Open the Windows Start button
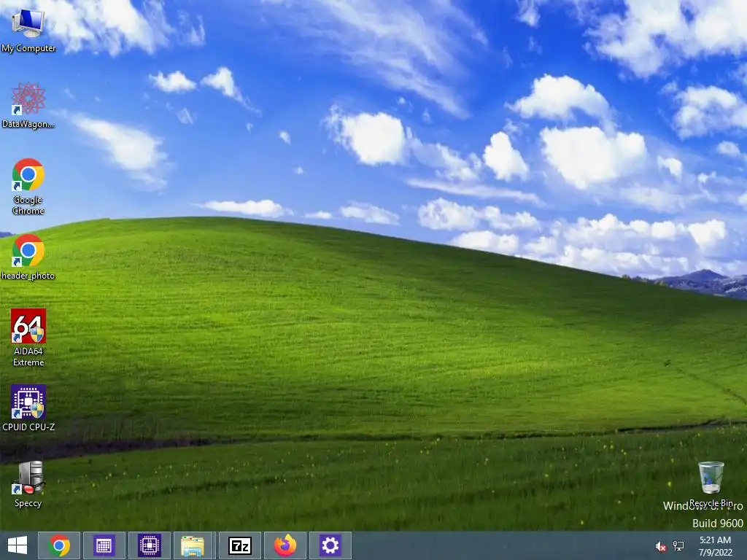The height and width of the screenshot is (560, 747). [x=18, y=545]
